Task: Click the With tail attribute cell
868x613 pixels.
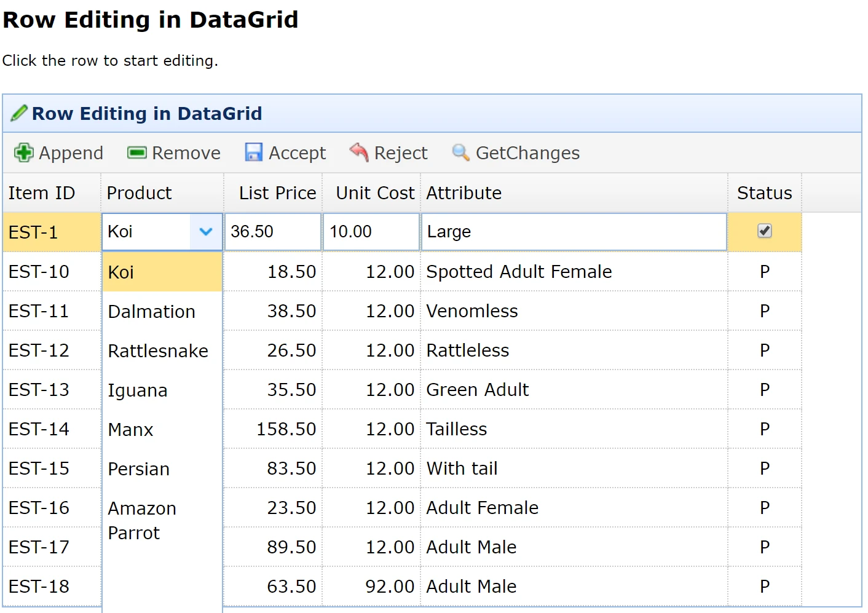Action: point(574,468)
